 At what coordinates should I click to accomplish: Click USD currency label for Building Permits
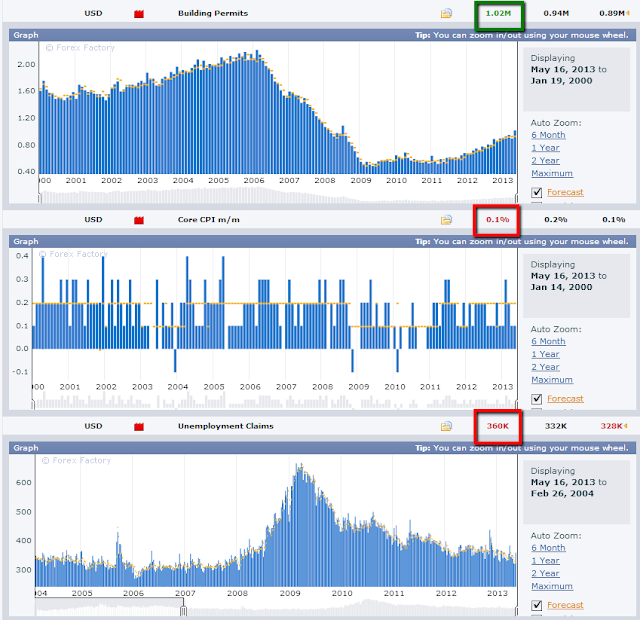point(93,13)
